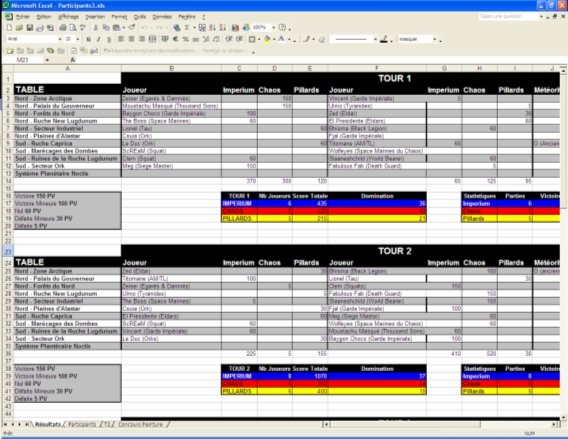The image size is (568, 439).
Task: Expand the Name Box dropdown arrow
Action: [47, 60]
